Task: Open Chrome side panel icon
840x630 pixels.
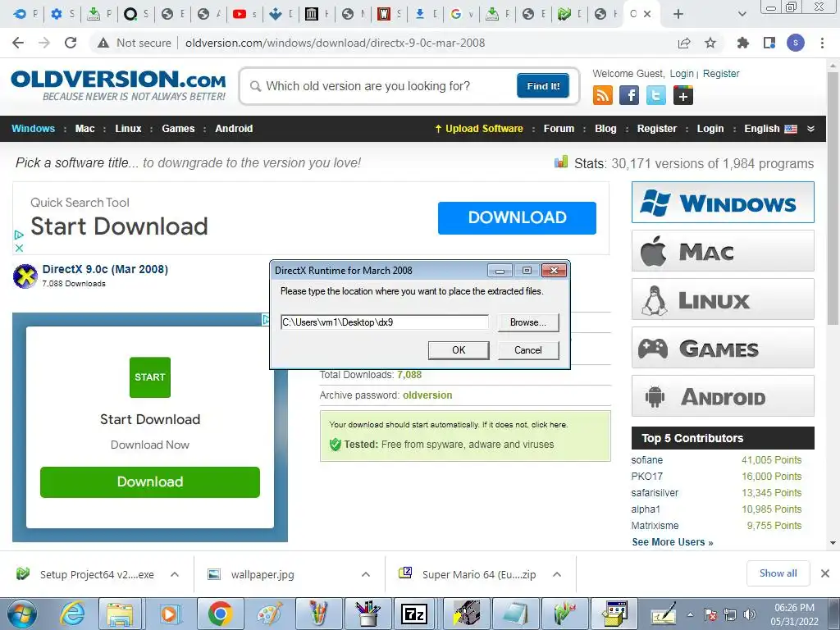Action: point(769,43)
